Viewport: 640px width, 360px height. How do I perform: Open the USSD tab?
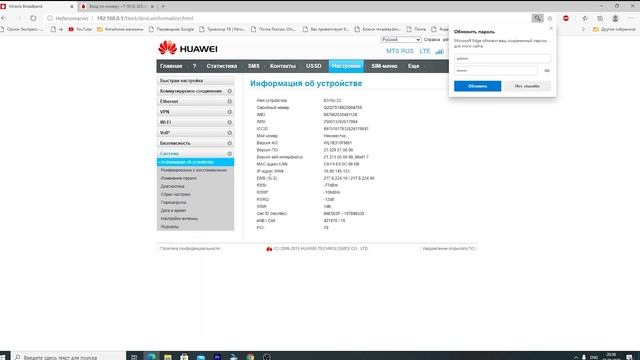(313, 66)
